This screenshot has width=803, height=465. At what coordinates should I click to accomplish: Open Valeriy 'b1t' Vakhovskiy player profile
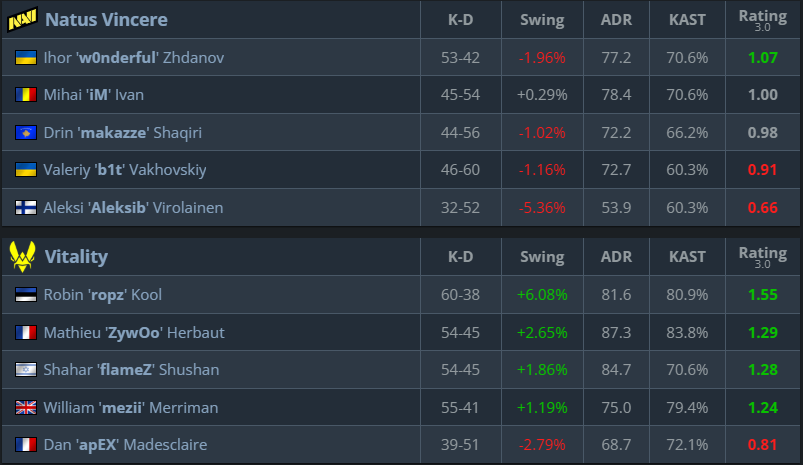pos(125,170)
